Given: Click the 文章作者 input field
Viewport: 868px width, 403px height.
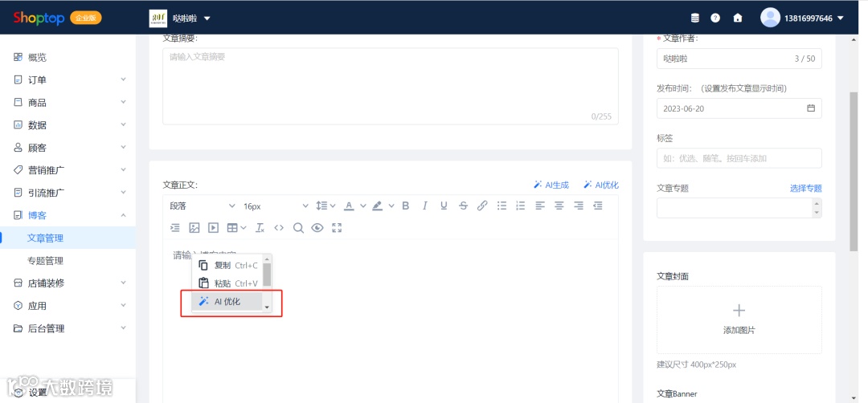Looking at the screenshot, I should click(739, 59).
